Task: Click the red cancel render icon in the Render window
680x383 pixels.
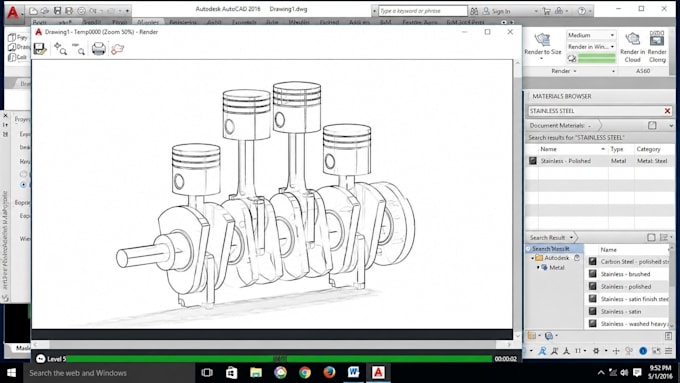Action: tap(117, 49)
